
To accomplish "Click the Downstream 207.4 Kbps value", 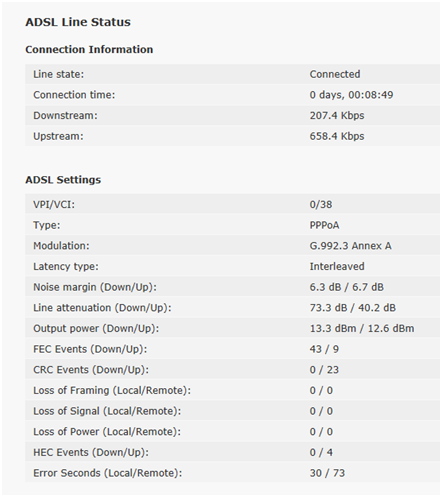I will [x=337, y=116].
